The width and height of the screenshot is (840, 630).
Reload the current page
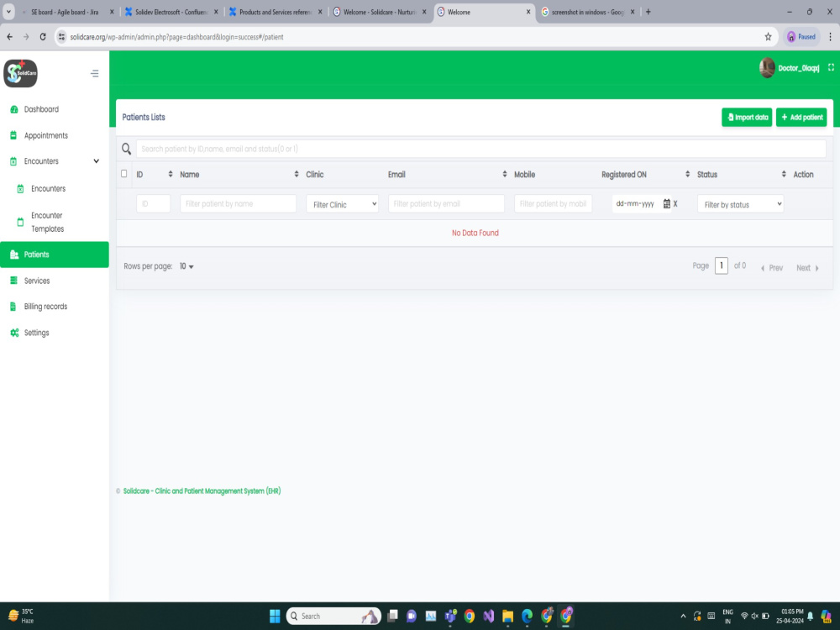(43, 37)
